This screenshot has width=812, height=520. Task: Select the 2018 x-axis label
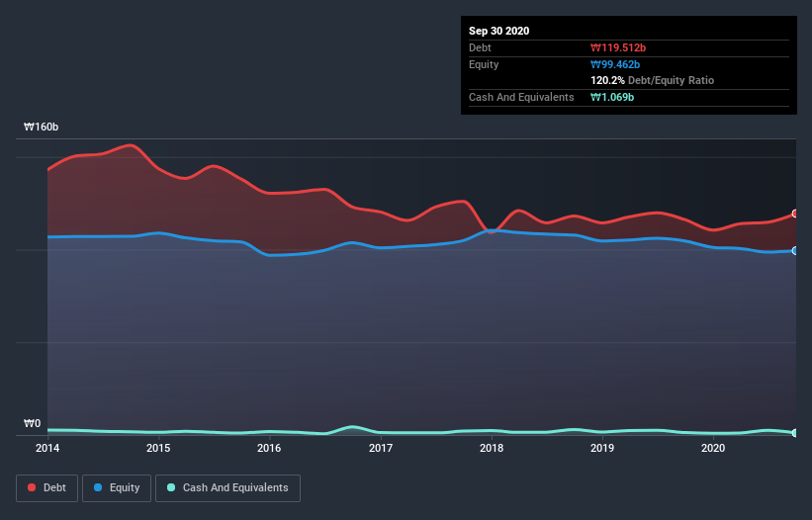tap(492, 448)
